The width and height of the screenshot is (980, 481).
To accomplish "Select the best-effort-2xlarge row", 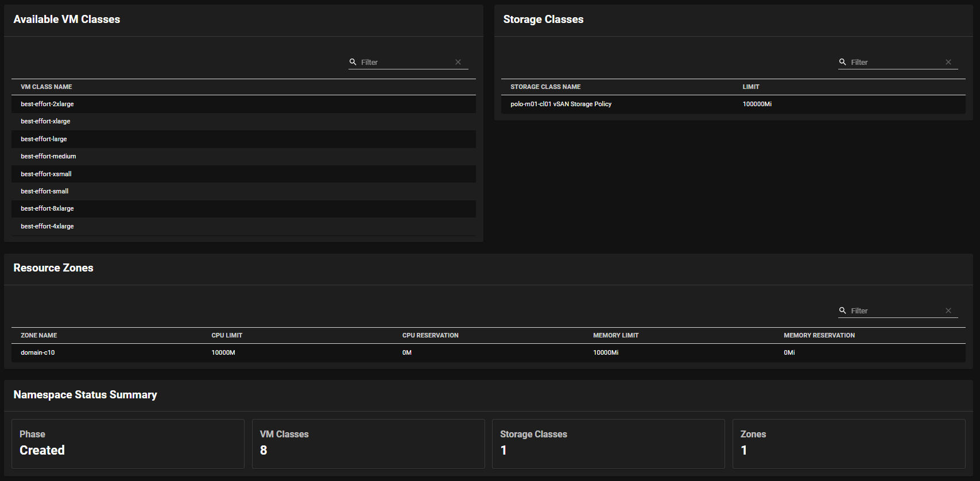I will point(243,104).
